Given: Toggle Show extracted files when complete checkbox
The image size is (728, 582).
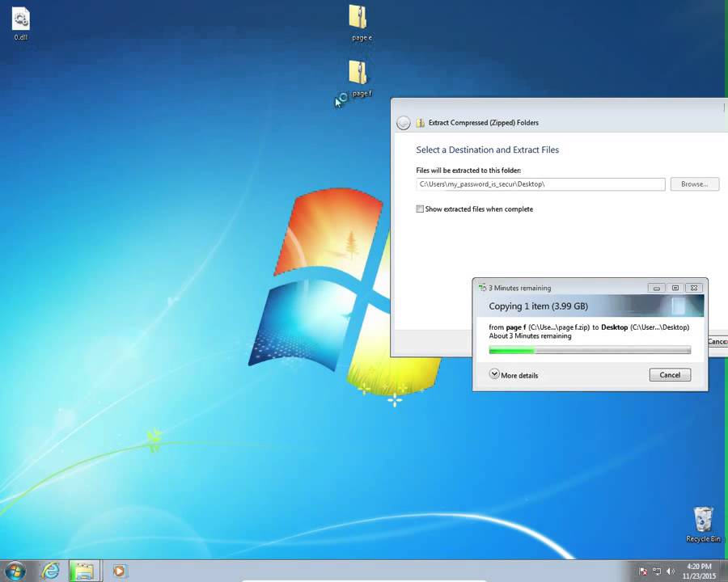Looking at the screenshot, I should tap(420, 209).
